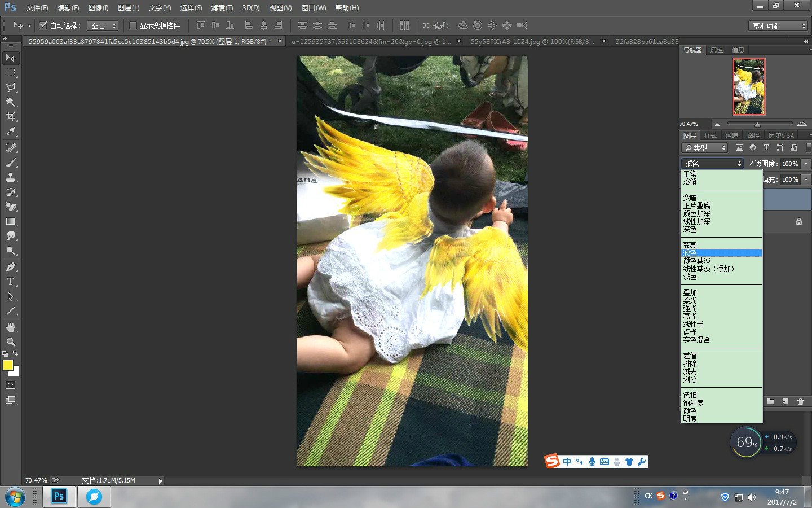The image size is (812, 508).
Task: Open the 不透明度 opacity dropdown arrow
Action: 806,164
